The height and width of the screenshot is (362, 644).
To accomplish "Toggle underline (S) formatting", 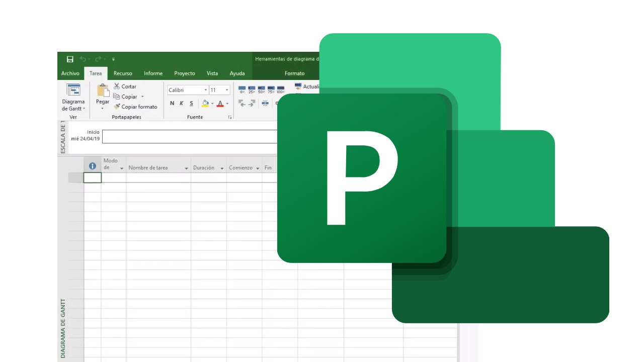I will (x=191, y=104).
